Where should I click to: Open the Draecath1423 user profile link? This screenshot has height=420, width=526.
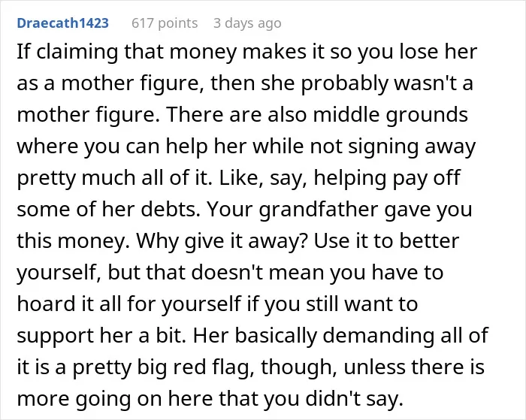[62, 23]
